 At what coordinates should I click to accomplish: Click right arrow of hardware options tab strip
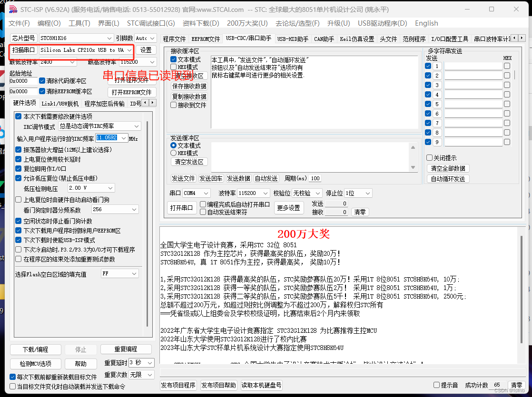click(x=153, y=102)
